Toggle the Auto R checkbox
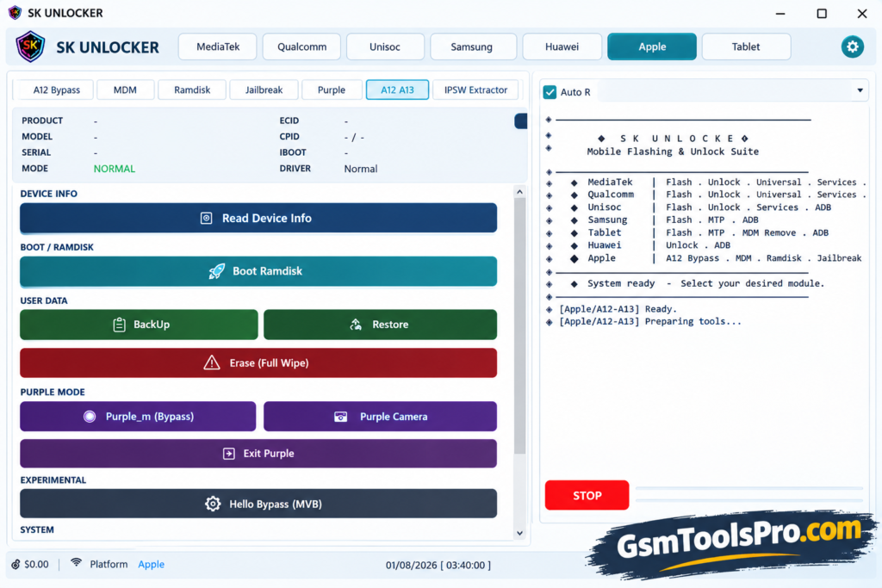 [550, 91]
